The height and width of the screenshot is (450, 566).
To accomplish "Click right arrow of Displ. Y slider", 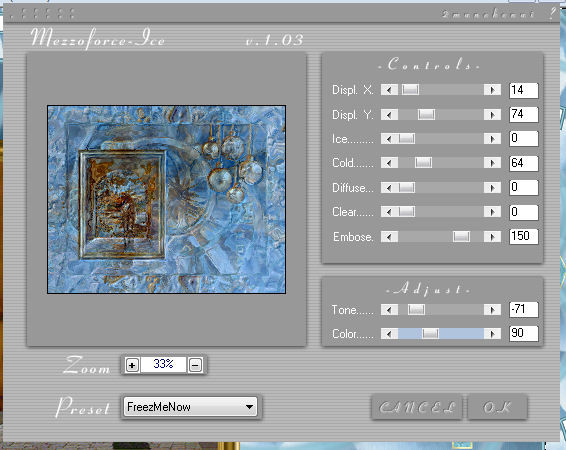I will pos(492,115).
